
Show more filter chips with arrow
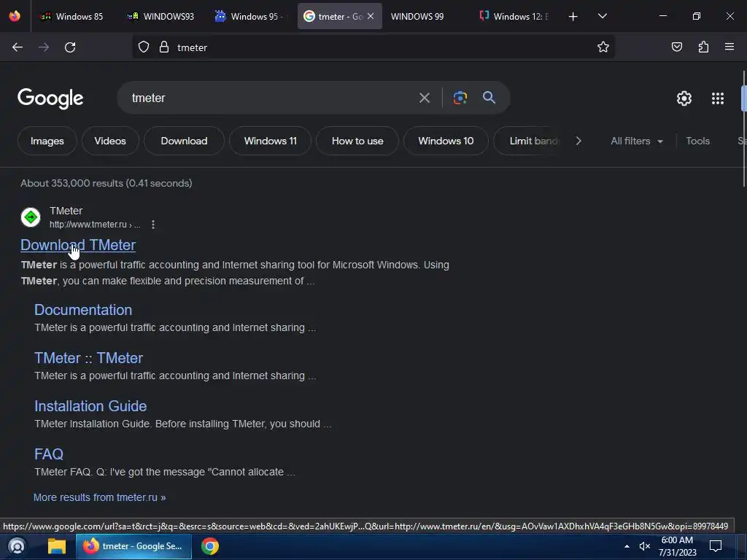tap(578, 141)
